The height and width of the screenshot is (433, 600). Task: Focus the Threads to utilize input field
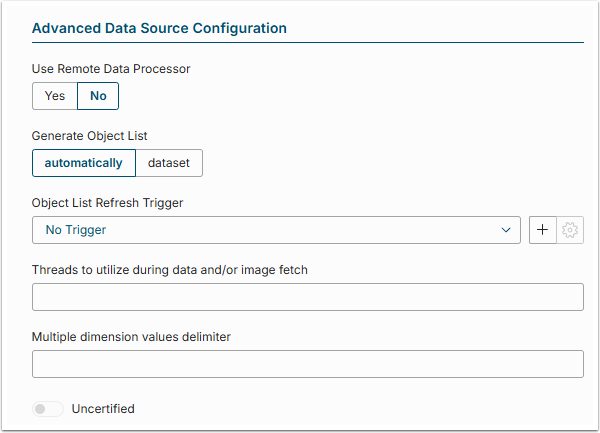click(308, 297)
